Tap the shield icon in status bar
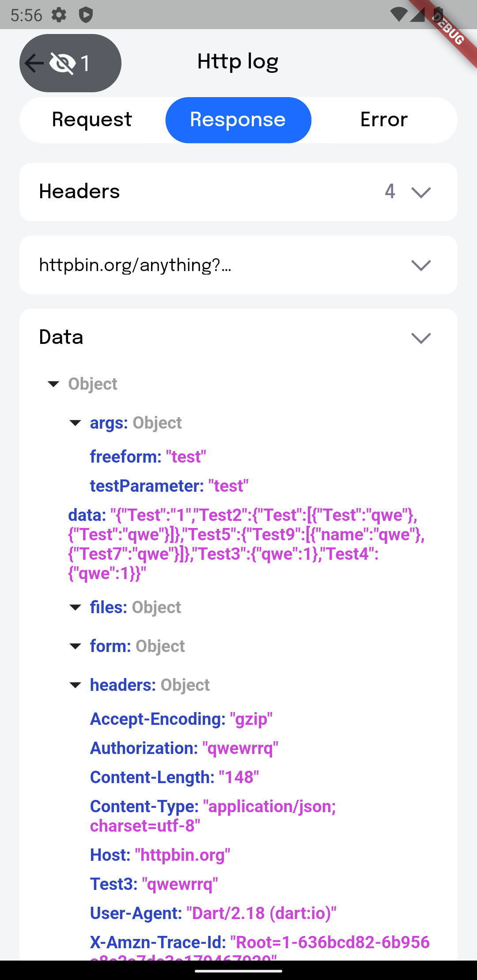The height and width of the screenshot is (980, 477). (x=86, y=15)
